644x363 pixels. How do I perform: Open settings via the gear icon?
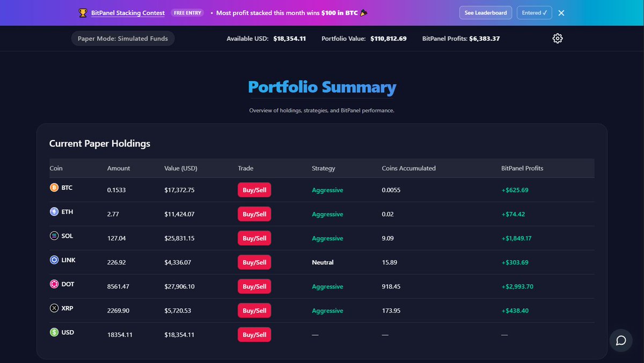point(557,38)
